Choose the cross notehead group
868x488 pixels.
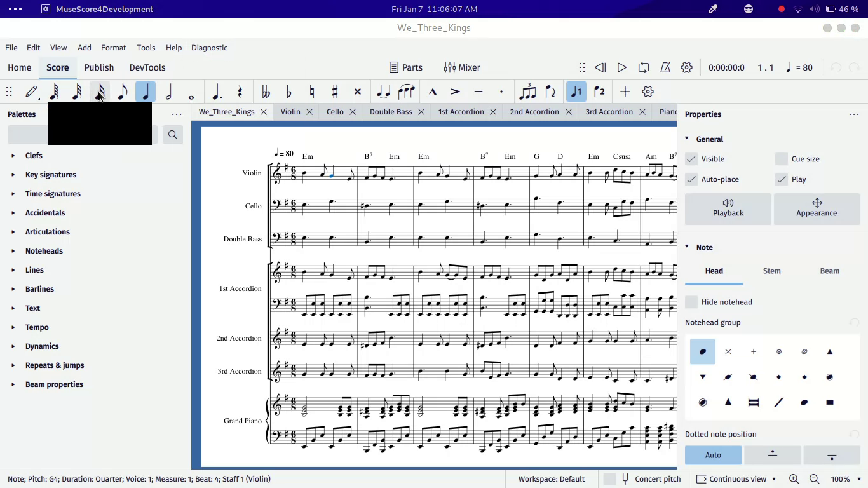[728, 351]
